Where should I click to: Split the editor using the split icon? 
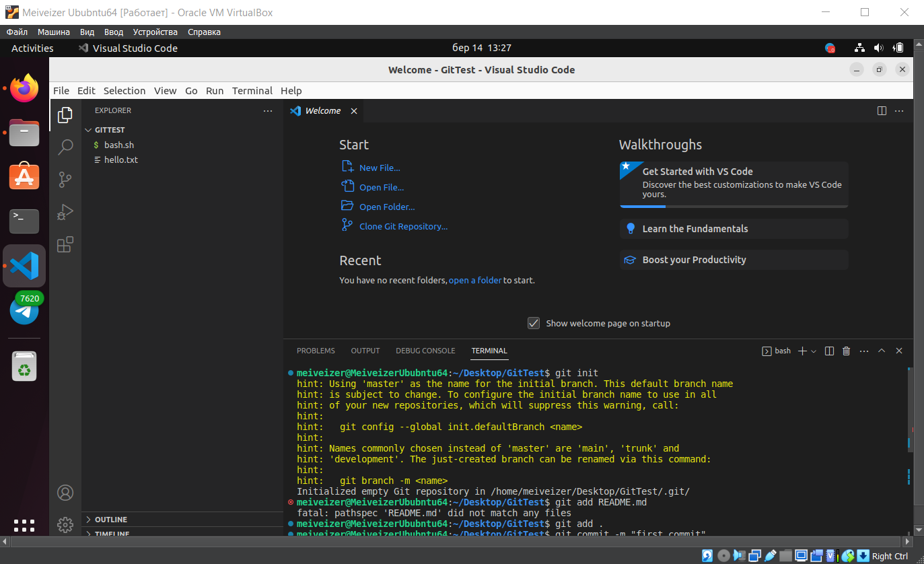point(882,110)
